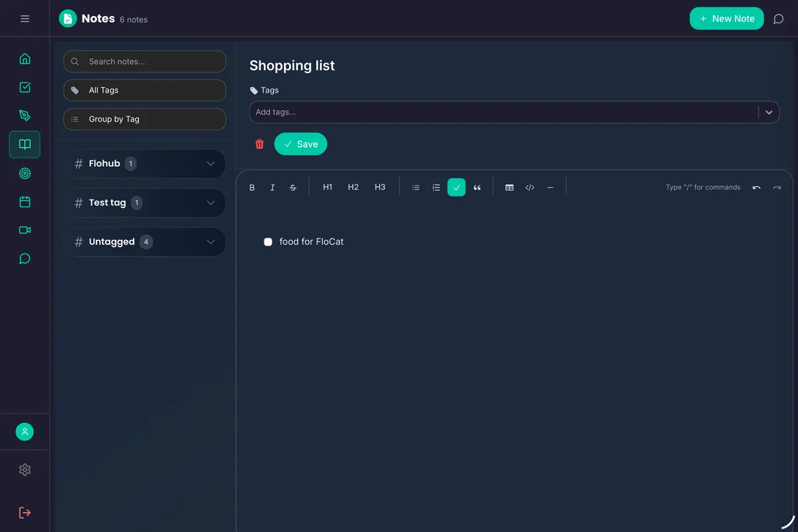Click the Add tags input

point(503,112)
